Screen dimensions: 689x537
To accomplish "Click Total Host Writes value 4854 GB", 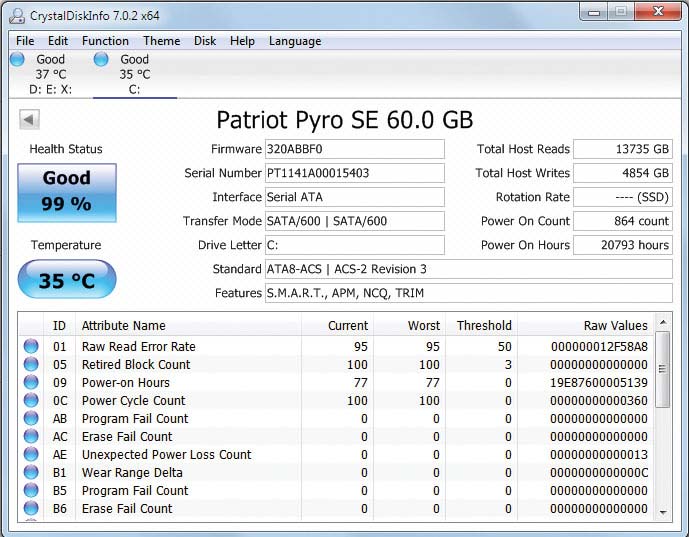I will point(623,173).
